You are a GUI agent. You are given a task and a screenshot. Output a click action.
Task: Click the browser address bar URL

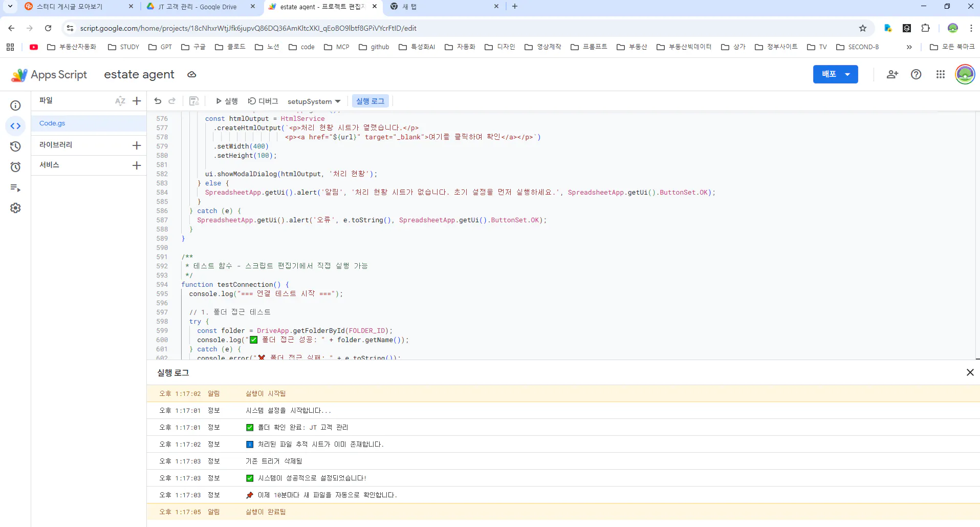(x=248, y=28)
